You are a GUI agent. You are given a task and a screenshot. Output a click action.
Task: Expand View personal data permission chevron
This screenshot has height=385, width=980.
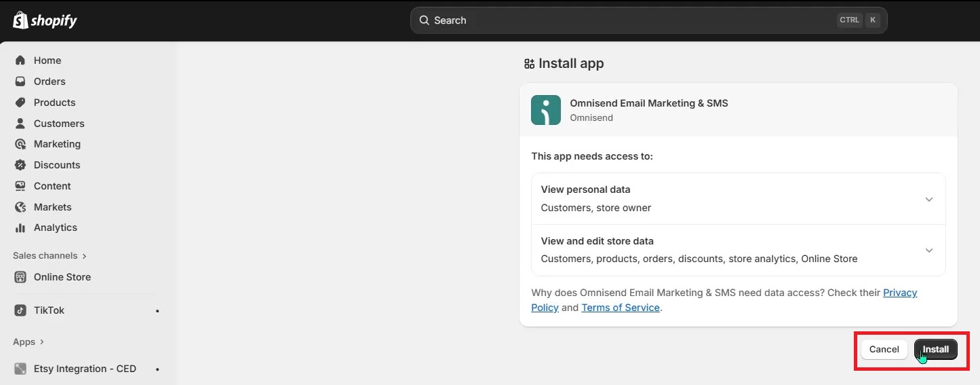[929, 199]
